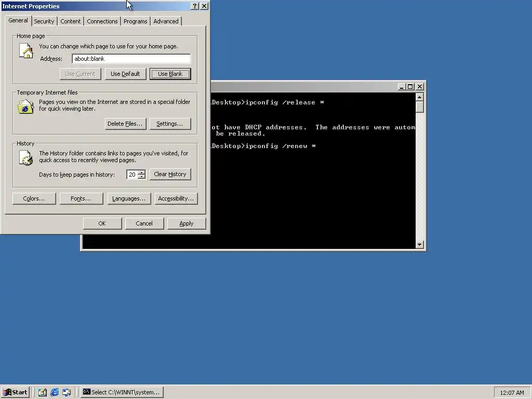532x399 pixels.
Task: Launch Internet Explorer from Quick Launch
Action: pyautogui.click(x=55, y=392)
